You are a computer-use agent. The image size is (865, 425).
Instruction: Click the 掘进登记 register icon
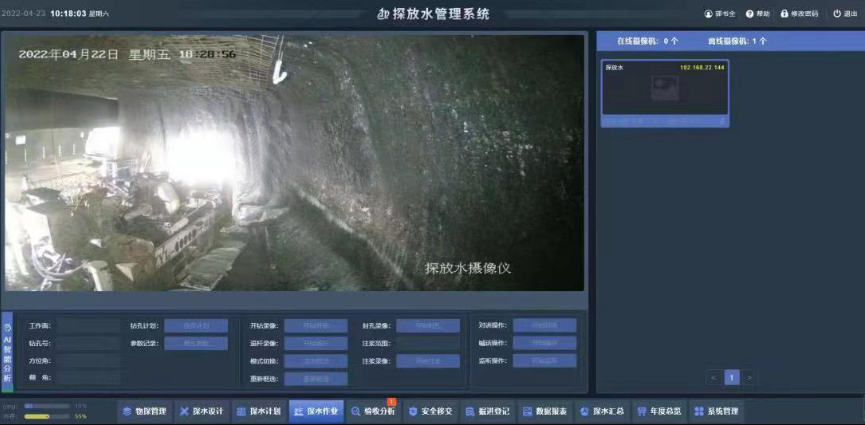(470, 412)
